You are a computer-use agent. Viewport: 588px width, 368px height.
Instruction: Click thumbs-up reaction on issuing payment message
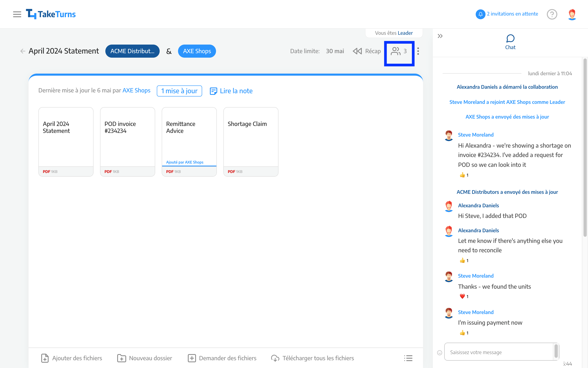tap(464, 333)
